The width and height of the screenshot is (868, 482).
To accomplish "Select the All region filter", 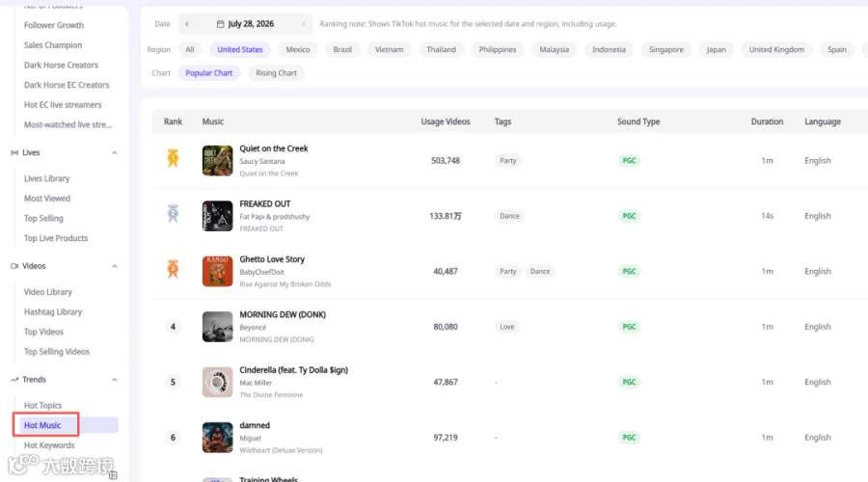I will click(190, 49).
